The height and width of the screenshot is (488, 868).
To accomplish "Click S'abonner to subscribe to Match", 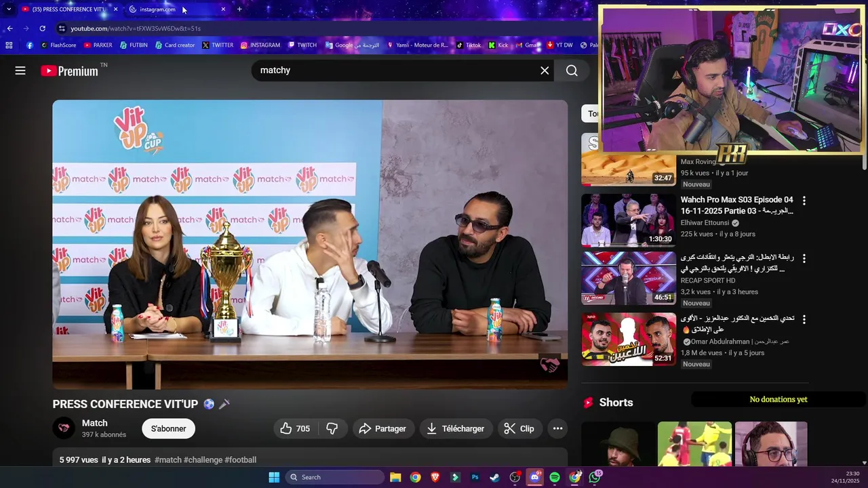I will tap(168, 428).
